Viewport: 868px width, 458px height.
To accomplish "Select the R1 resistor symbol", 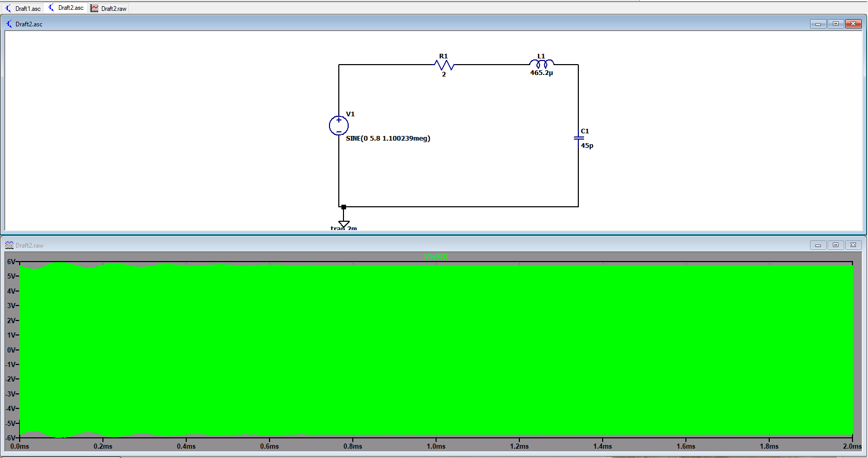I will tap(444, 65).
